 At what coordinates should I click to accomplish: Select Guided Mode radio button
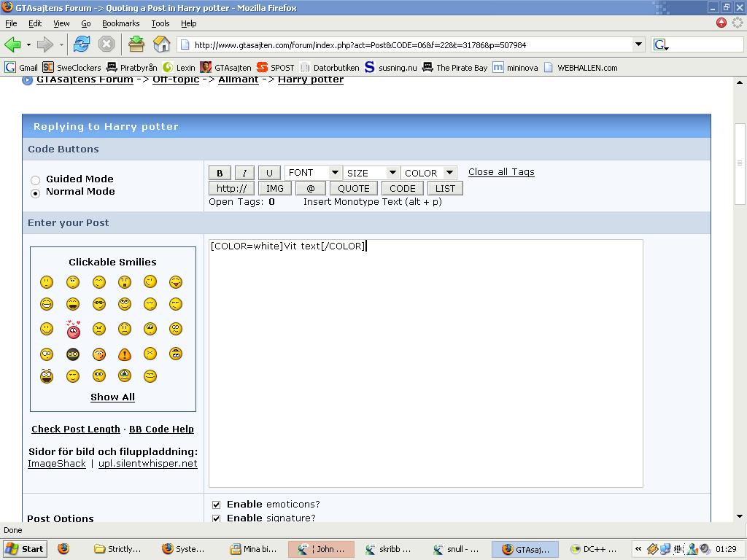tap(35, 180)
